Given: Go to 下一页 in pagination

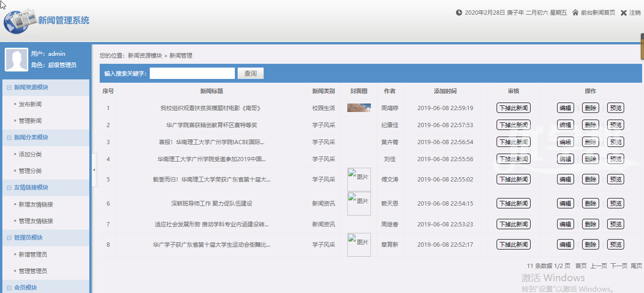Looking at the screenshot, I should (x=618, y=266).
